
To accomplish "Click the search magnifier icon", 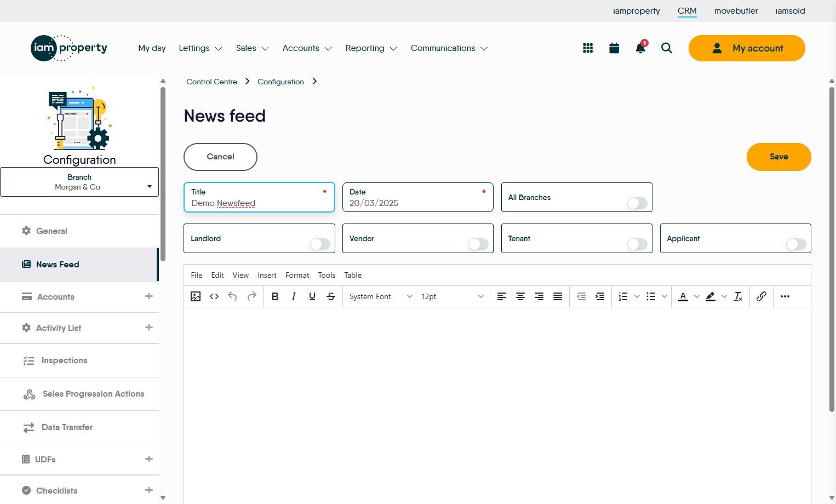I will click(667, 48).
